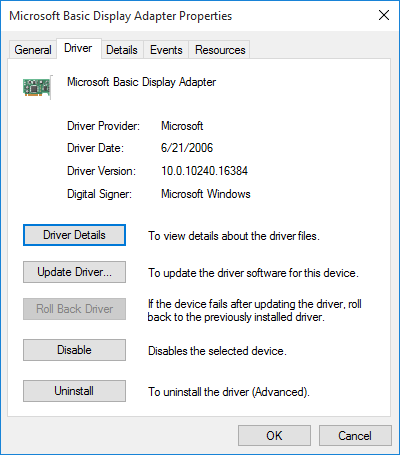The height and width of the screenshot is (455, 400).
Task: Open the Details tab
Action: coord(122,50)
